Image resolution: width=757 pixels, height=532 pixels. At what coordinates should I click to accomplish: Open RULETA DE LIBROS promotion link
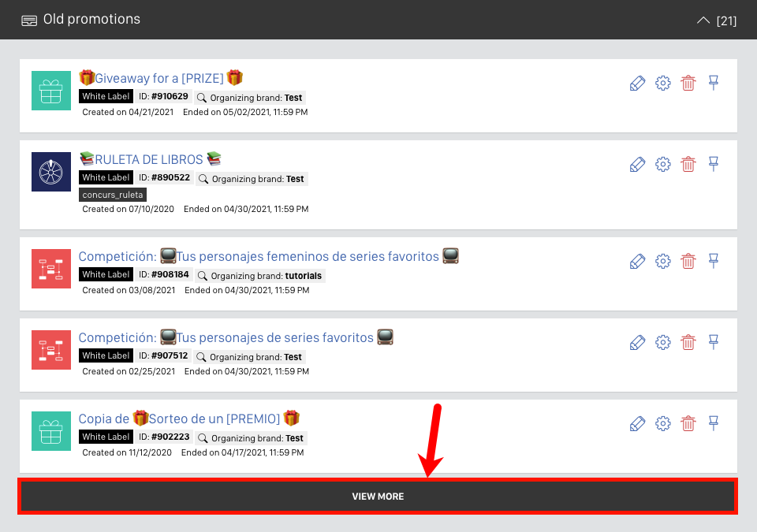coord(150,159)
